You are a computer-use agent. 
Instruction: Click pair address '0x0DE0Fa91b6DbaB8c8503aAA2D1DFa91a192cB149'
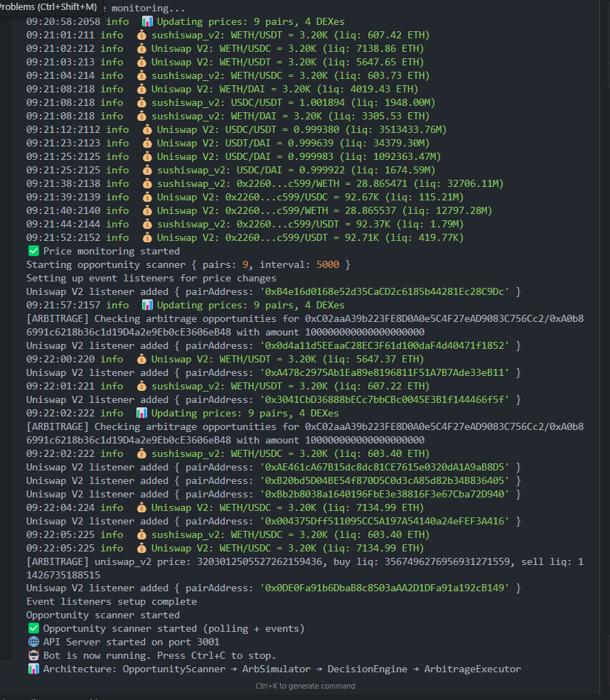pos(385,588)
